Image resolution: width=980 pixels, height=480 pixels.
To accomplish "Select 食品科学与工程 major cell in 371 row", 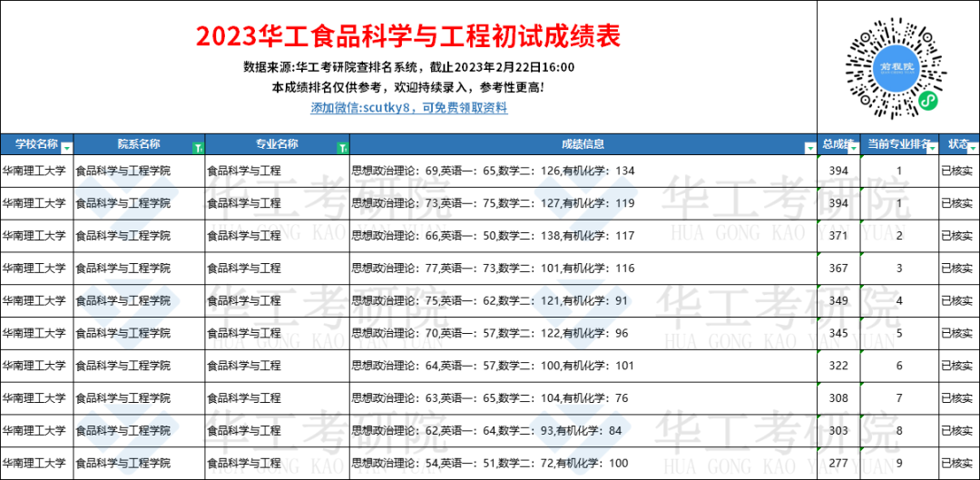I will [x=278, y=236].
